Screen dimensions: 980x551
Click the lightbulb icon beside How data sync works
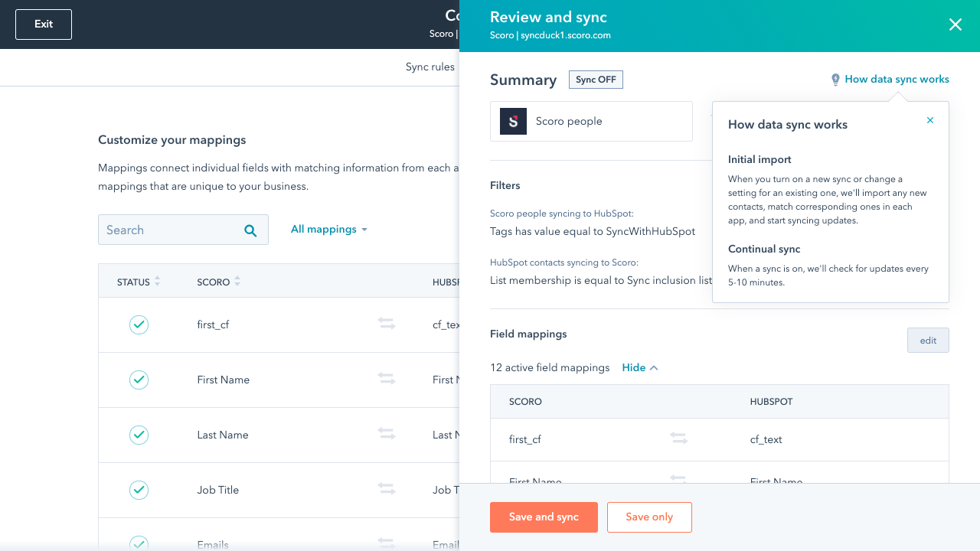(835, 80)
